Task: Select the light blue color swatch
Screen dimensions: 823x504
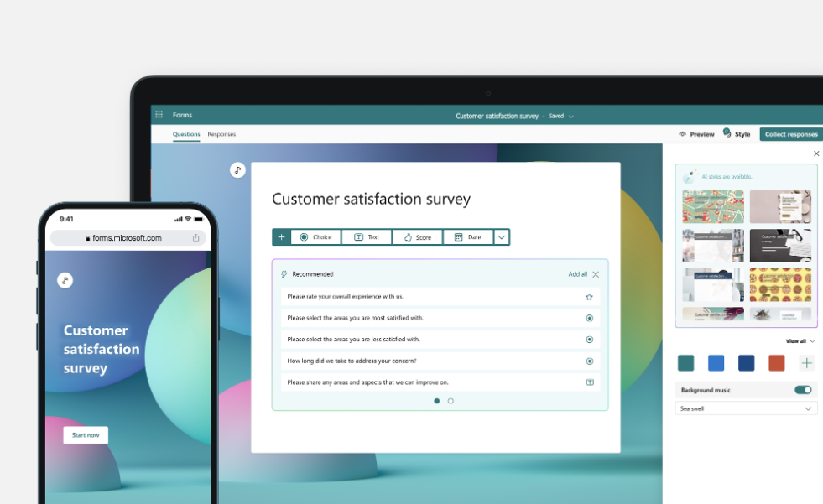Action: (x=716, y=363)
